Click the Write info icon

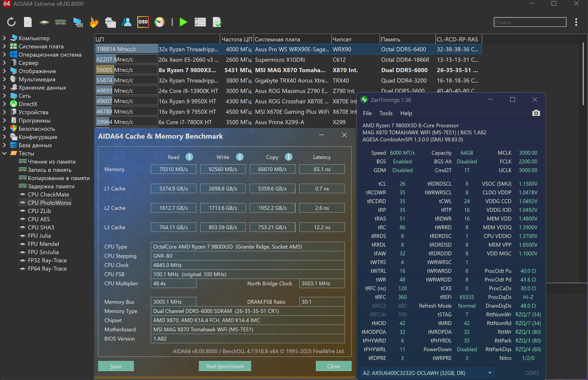click(240, 157)
